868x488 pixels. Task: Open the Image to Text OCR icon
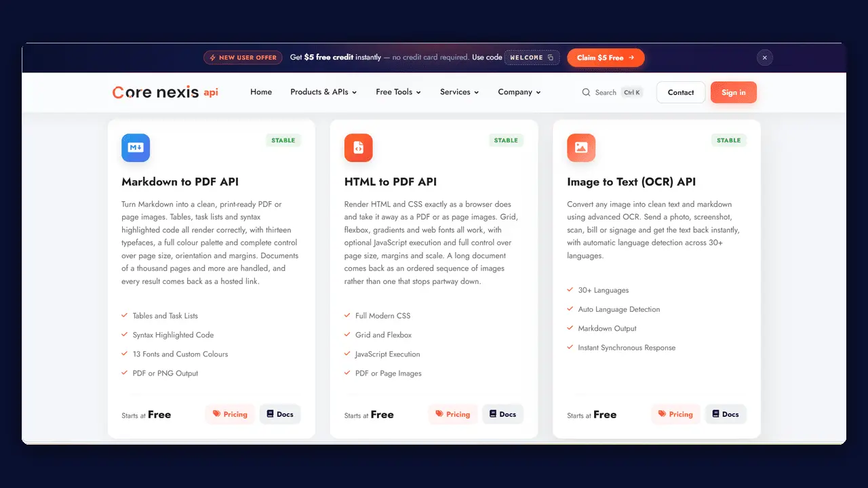tap(581, 148)
